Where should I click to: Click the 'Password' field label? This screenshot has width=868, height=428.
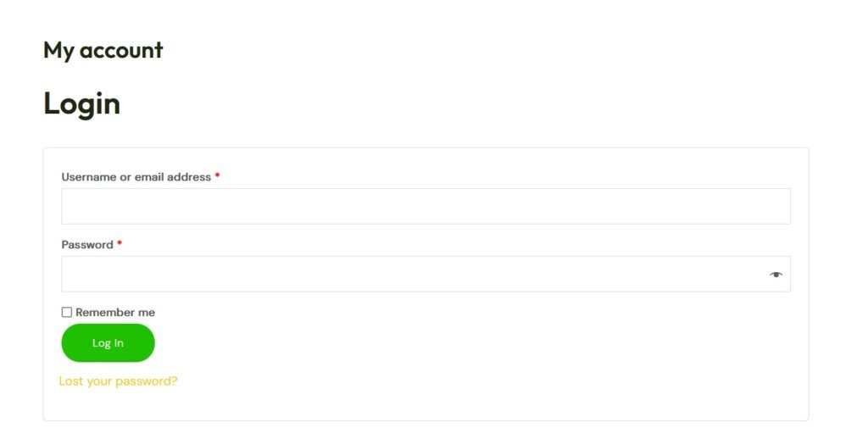87,245
